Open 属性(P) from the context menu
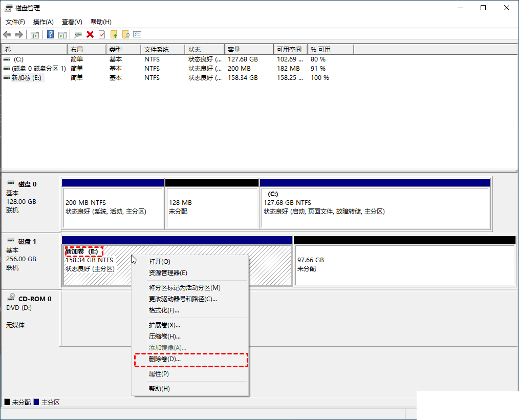 pos(190,374)
